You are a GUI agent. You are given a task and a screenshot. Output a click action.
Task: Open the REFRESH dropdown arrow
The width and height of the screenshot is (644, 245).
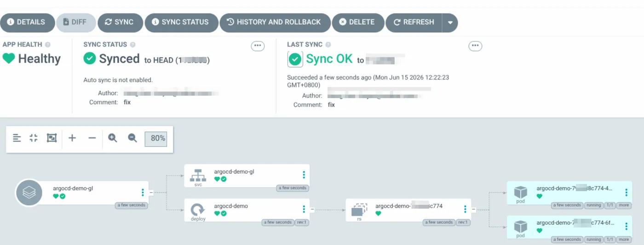coord(450,22)
